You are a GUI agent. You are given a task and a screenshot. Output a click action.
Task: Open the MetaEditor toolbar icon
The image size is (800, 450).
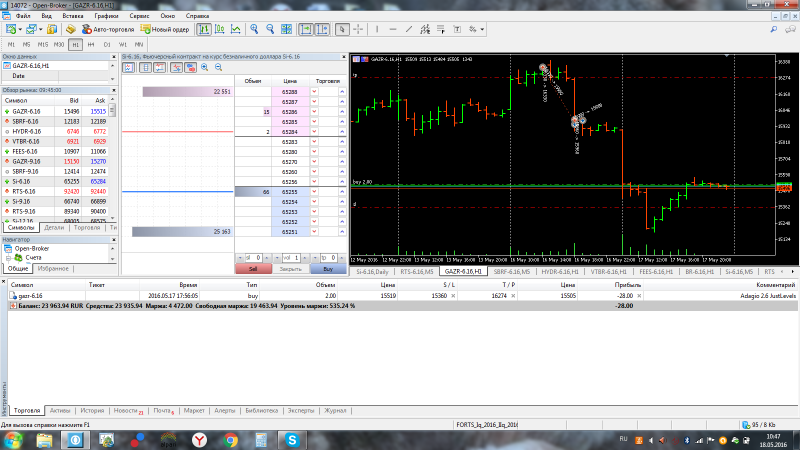pyautogui.click(x=71, y=30)
